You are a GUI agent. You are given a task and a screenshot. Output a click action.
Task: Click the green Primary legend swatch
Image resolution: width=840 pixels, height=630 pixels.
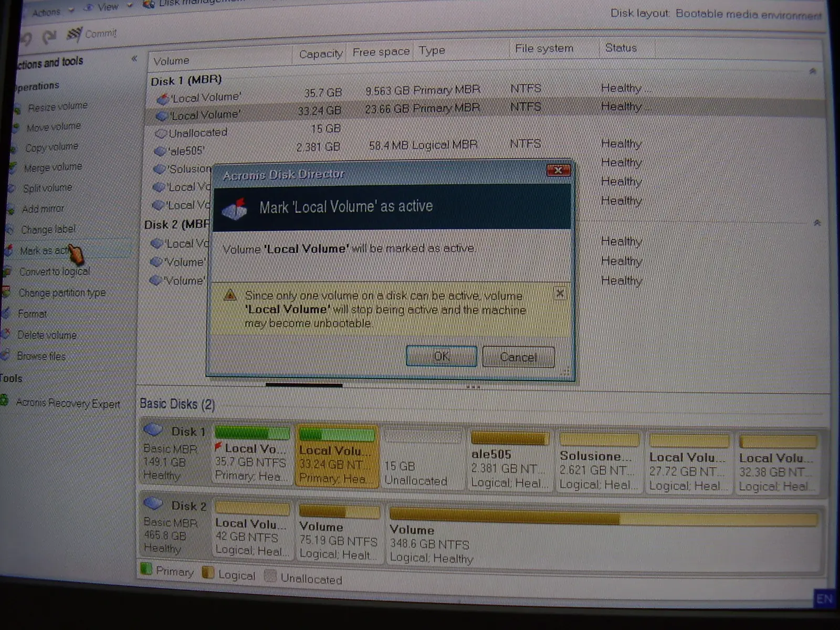[146, 569]
